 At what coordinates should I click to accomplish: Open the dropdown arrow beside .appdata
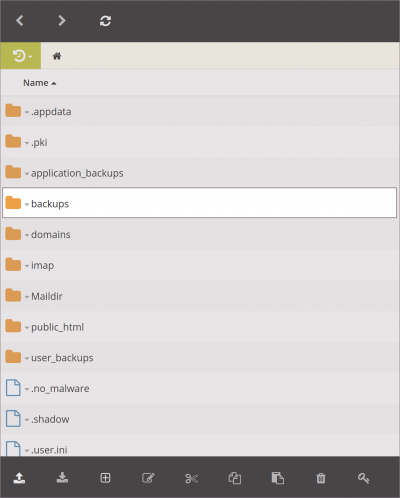tap(27, 112)
